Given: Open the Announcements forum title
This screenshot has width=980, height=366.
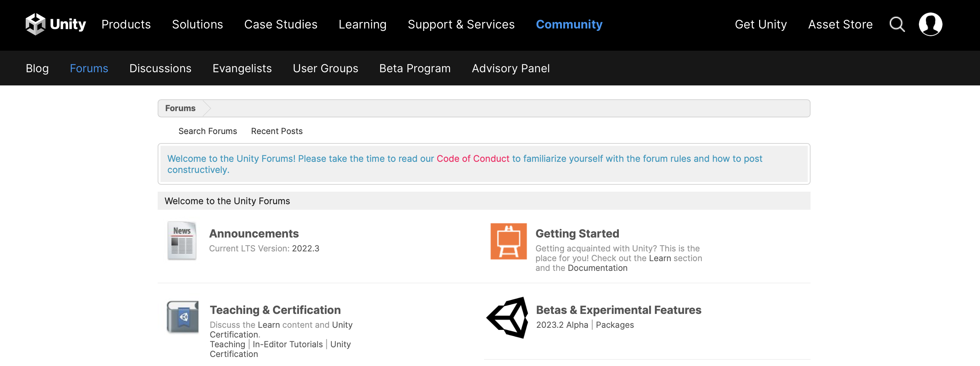Looking at the screenshot, I should pyautogui.click(x=254, y=233).
